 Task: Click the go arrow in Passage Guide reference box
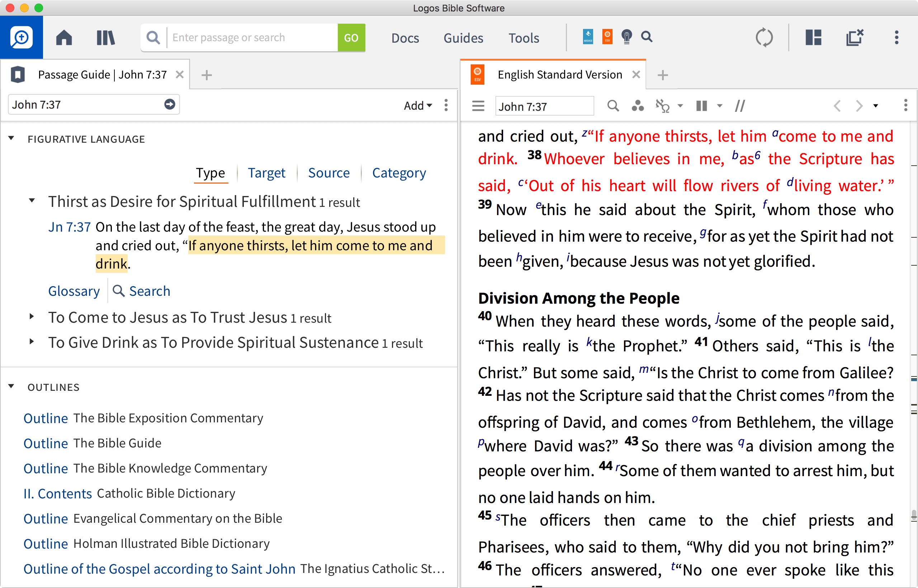tap(170, 104)
